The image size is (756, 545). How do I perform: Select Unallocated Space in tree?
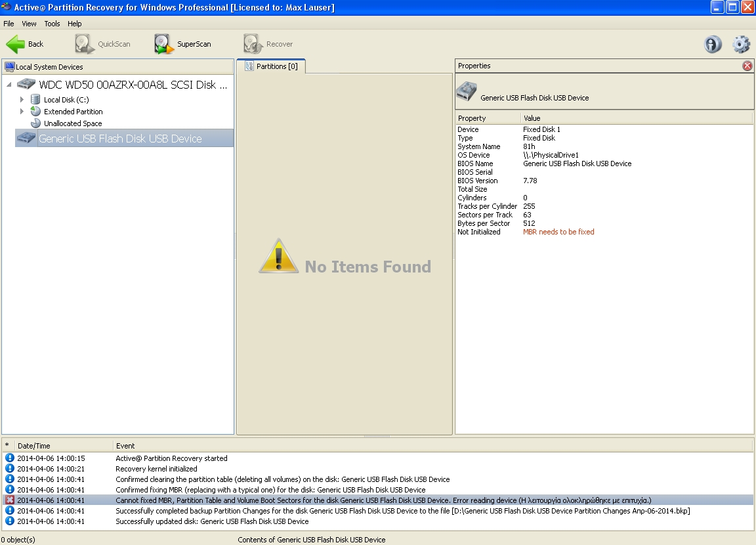73,123
